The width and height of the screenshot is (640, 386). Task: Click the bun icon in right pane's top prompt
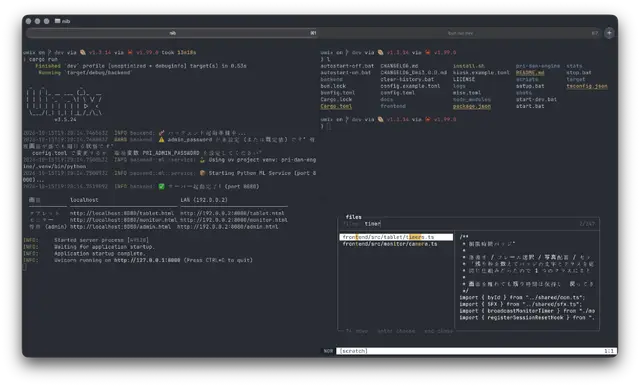tap(380, 52)
